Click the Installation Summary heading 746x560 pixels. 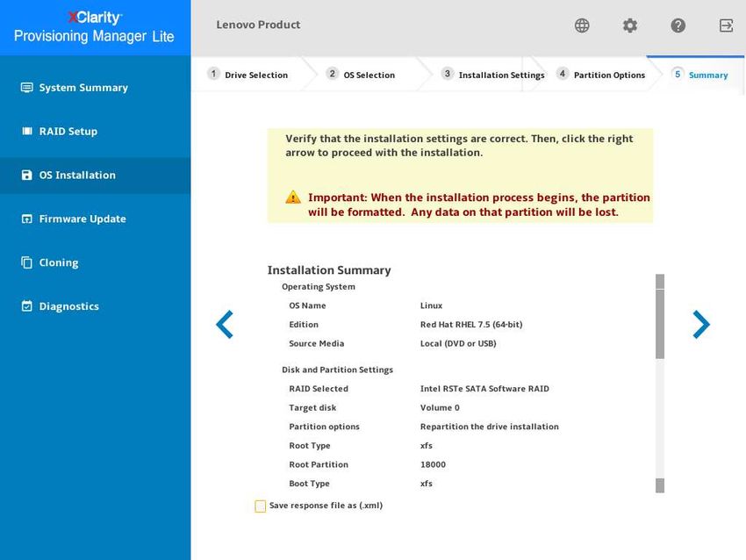(329, 270)
